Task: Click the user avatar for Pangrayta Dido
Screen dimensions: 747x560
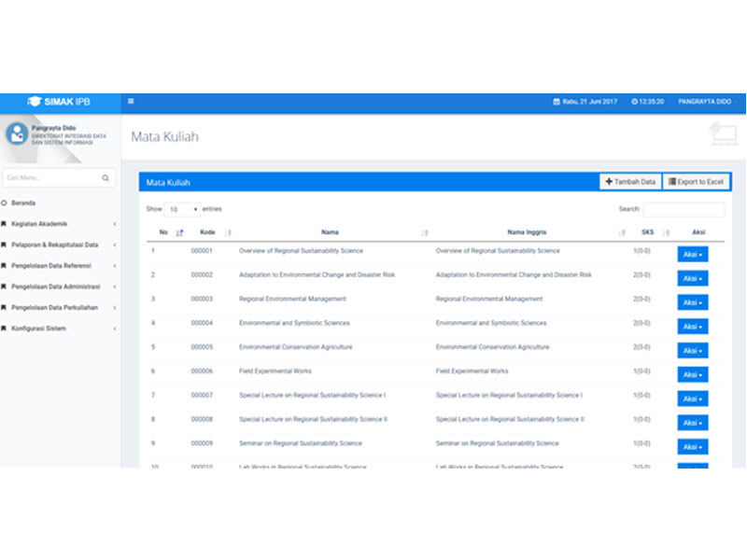Action: (x=17, y=133)
